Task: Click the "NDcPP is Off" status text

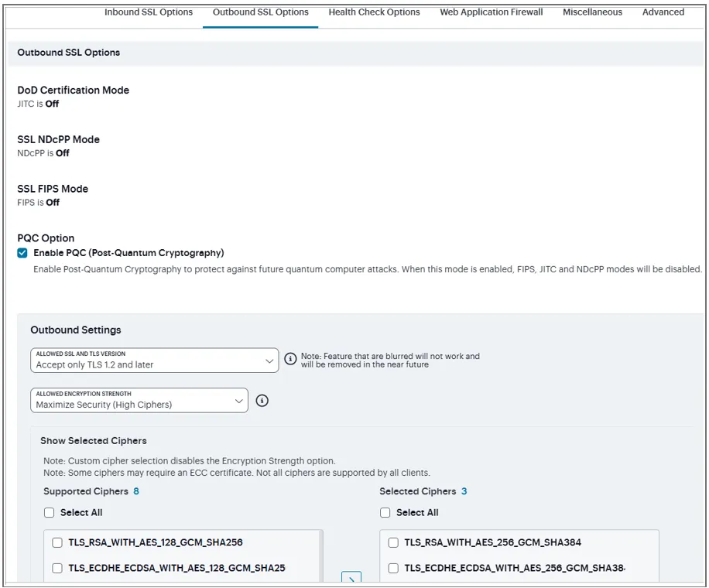Action: tap(43, 153)
